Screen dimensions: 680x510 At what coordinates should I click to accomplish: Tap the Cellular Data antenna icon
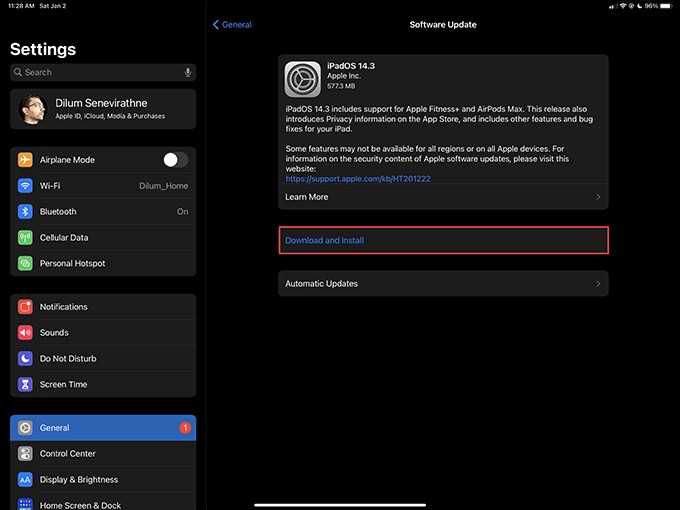pyautogui.click(x=25, y=238)
